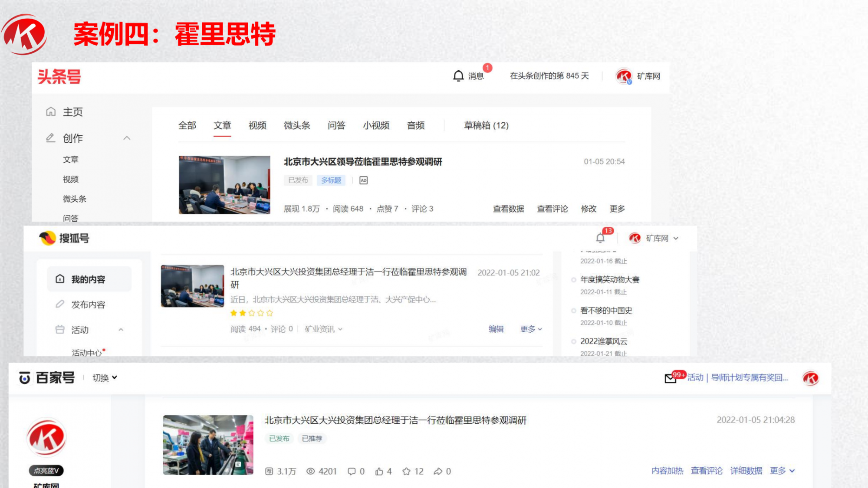Click 更多 on the Toutiao article
The width and height of the screenshot is (868, 488).
click(x=617, y=209)
